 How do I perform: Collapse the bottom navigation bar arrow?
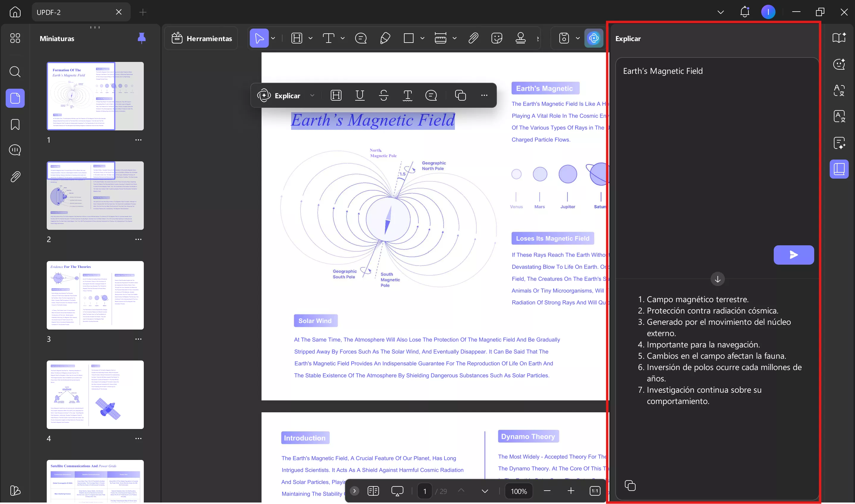point(354,491)
